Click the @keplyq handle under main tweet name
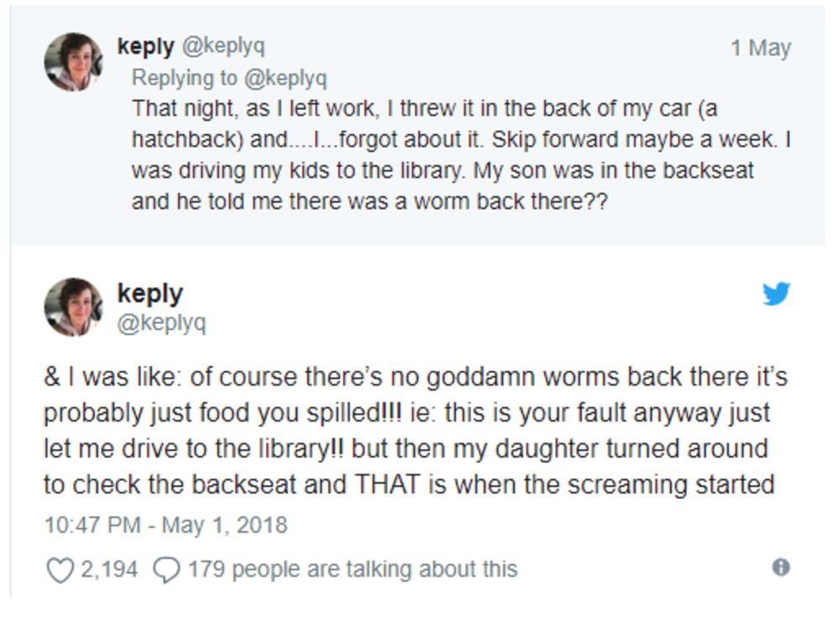The height and width of the screenshot is (621, 840). pyautogui.click(x=161, y=324)
